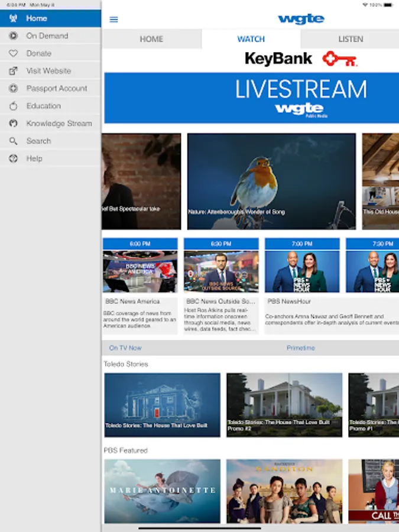Screen dimensions: 399x532
Task: Click the Search magnifier icon
Action: [x=14, y=141]
